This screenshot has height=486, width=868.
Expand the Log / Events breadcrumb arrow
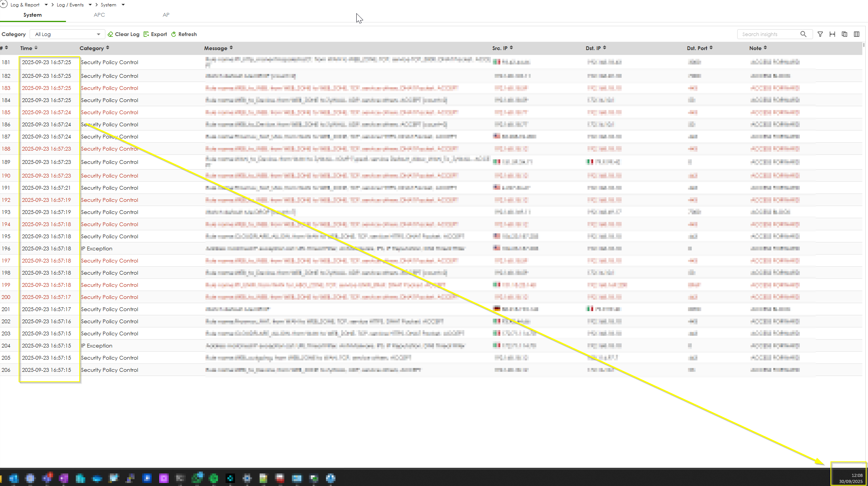coord(90,5)
